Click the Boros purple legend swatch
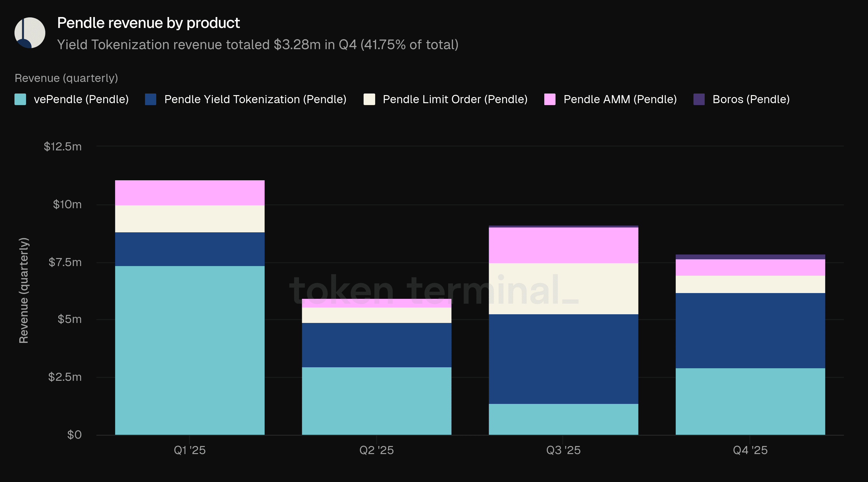868x482 pixels. (x=699, y=99)
